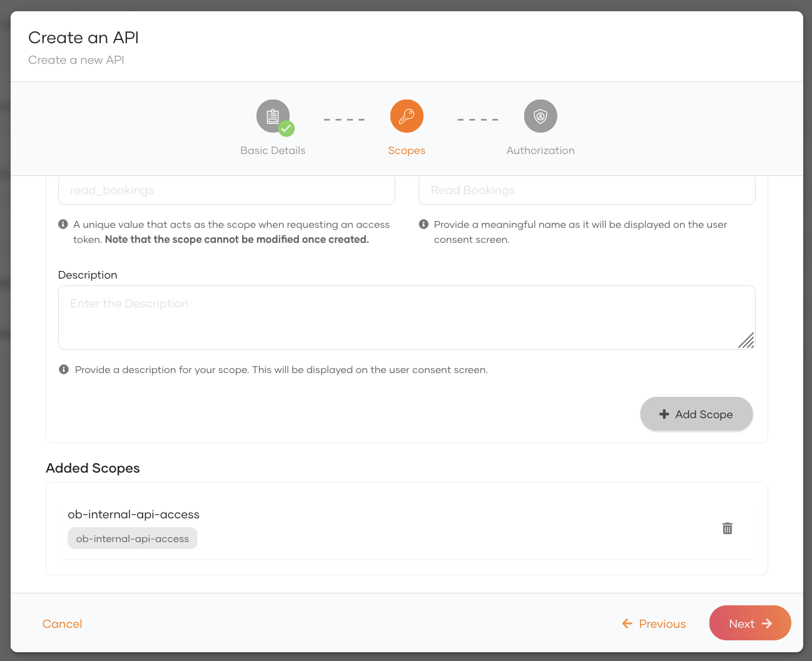
Task: Click the Add Scope button
Action: pos(696,414)
